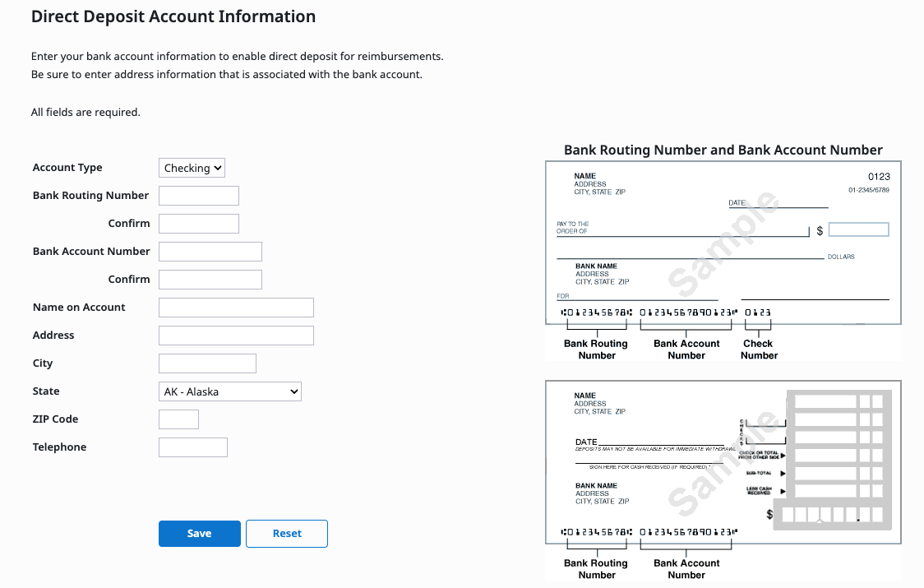This screenshot has width=924, height=588.
Task: Click the Bank Account Number field
Action: [210, 252]
